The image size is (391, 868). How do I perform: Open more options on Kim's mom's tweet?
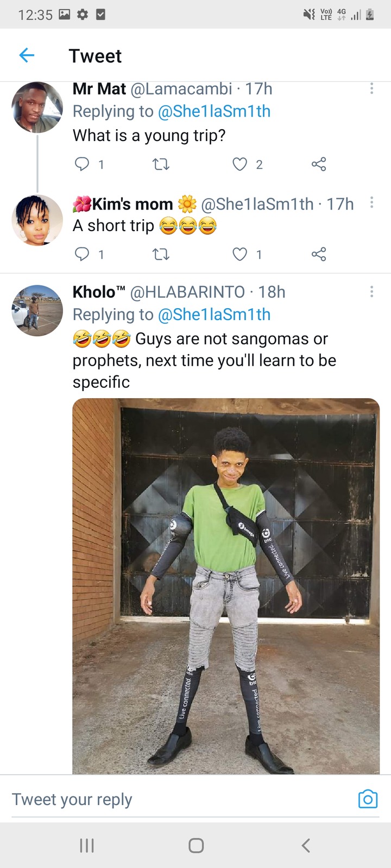click(x=371, y=202)
